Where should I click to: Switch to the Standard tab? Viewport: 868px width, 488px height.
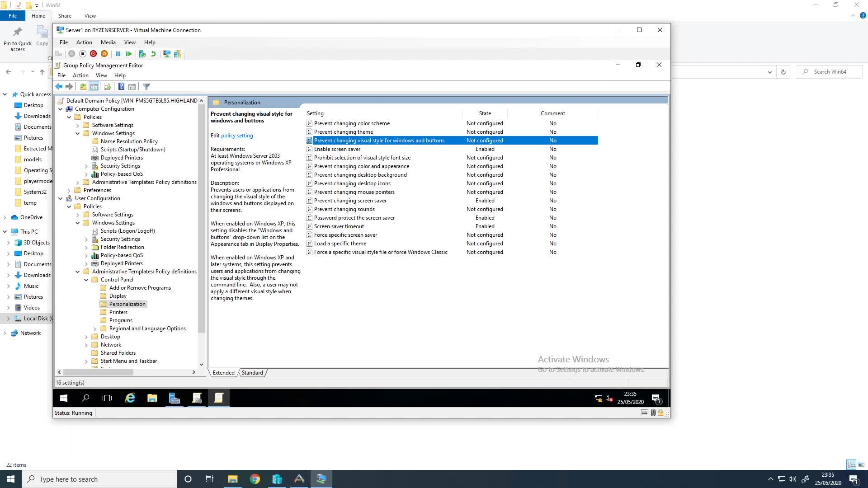click(x=252, y=373)
